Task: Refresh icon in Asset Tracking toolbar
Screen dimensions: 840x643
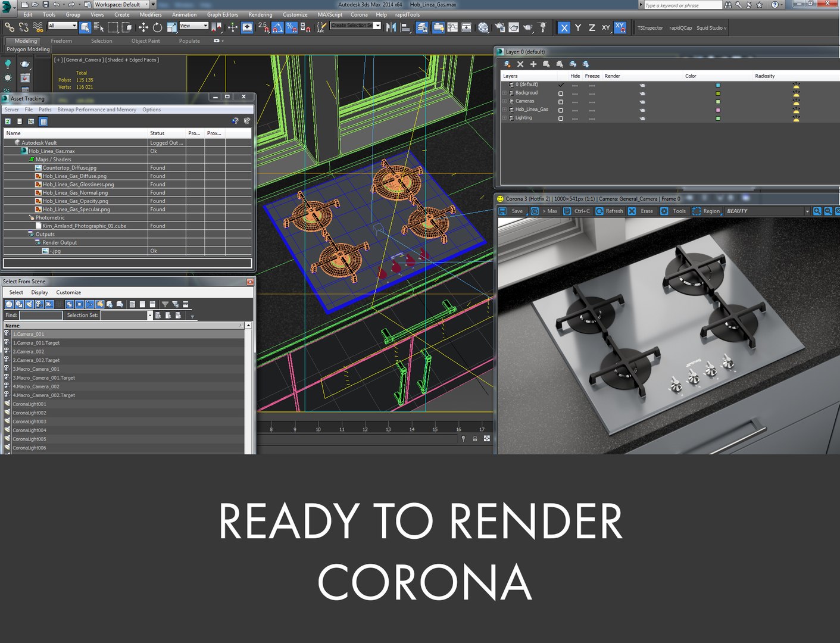Action: (x=8, y=121)
